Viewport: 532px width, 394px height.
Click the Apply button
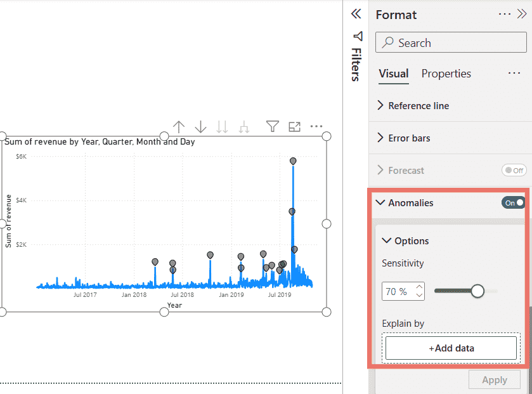tap(495, 380)
